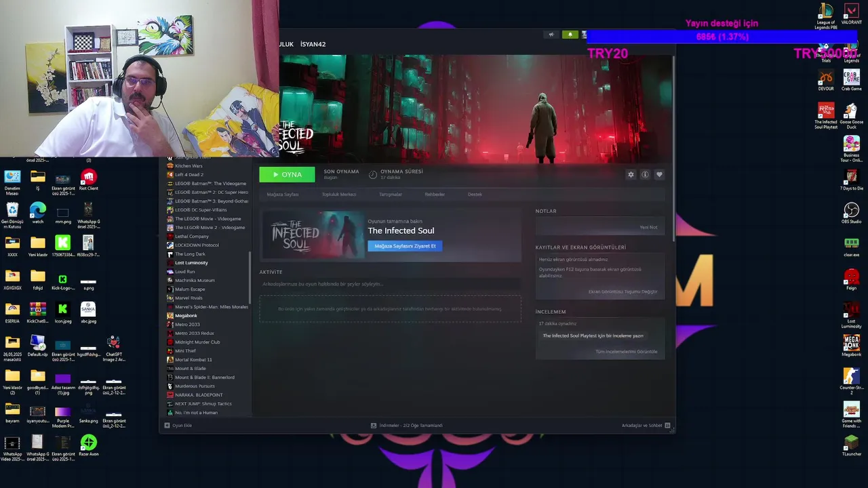The width and height of the screenshot is (868, 488).
Task: Click The Infected Soul banner thumbnail
Action: click(314, 235)
